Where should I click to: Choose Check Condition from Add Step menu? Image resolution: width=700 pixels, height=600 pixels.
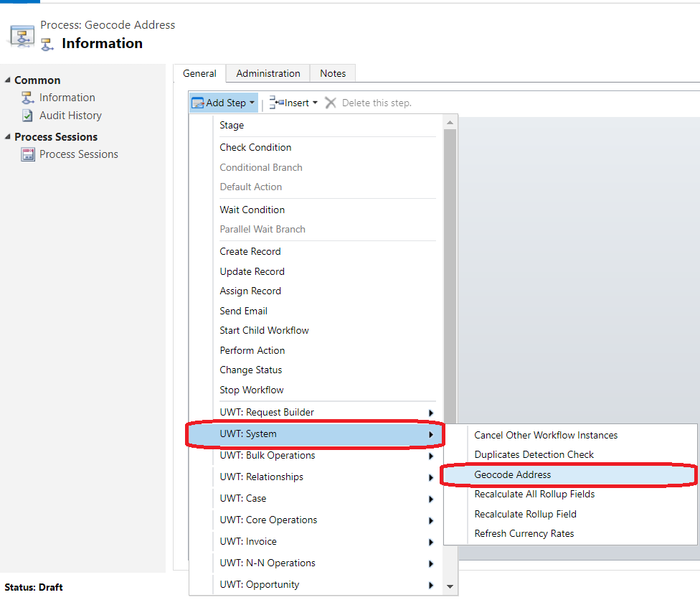[255, 147]
